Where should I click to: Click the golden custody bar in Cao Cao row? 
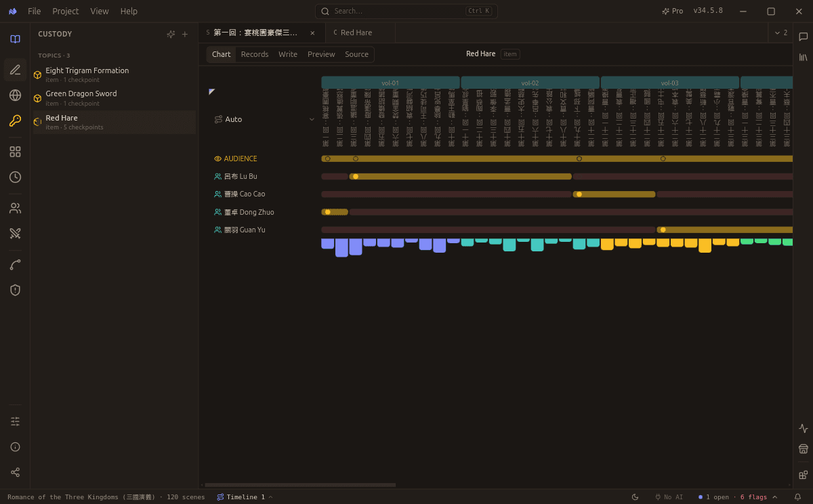pos(614,194)
